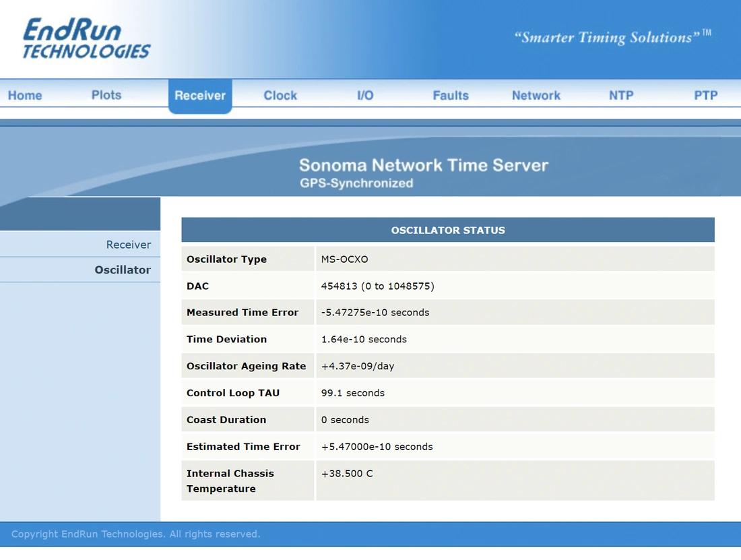Select the +5.47000e-10 seconds value

pyautogui.click(x=377, y=447)
